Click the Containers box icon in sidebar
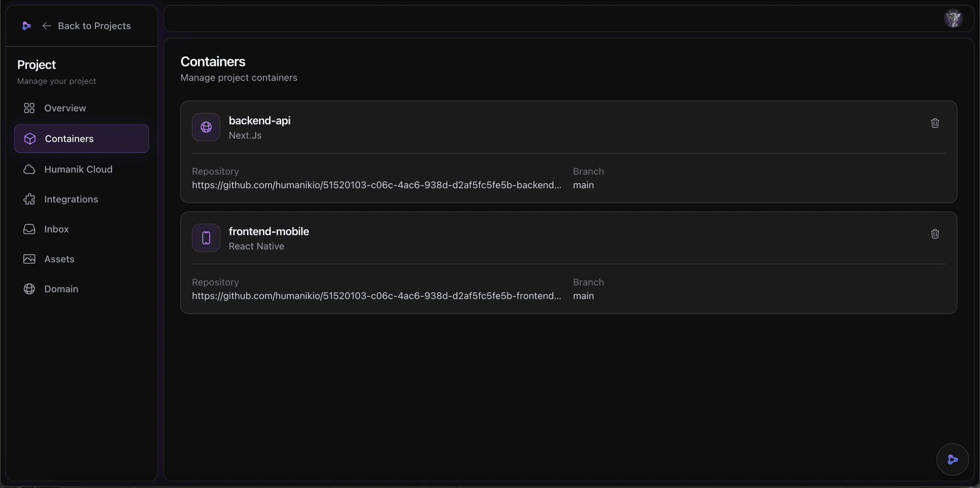 (30, 138)
